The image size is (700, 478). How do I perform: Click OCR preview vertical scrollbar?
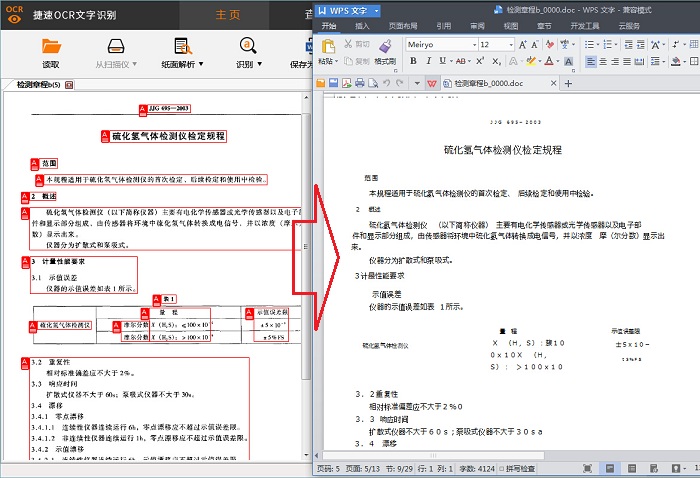[x=306, y=245]
